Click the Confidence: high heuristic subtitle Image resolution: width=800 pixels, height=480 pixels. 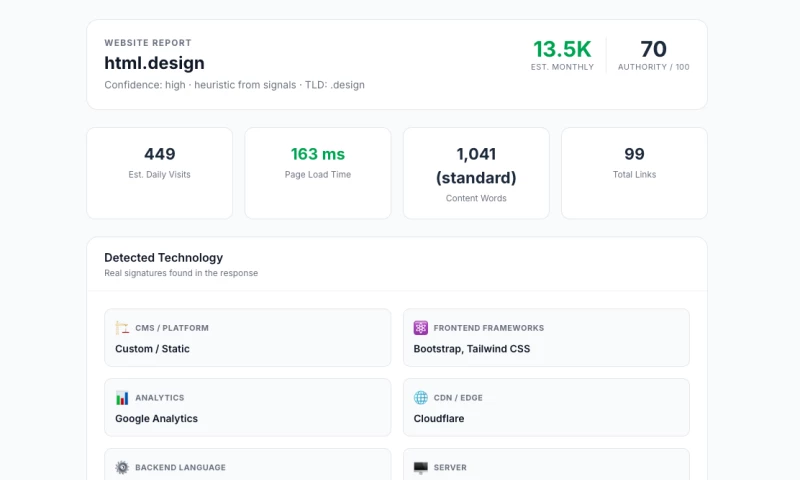click(x=234, y=85)
